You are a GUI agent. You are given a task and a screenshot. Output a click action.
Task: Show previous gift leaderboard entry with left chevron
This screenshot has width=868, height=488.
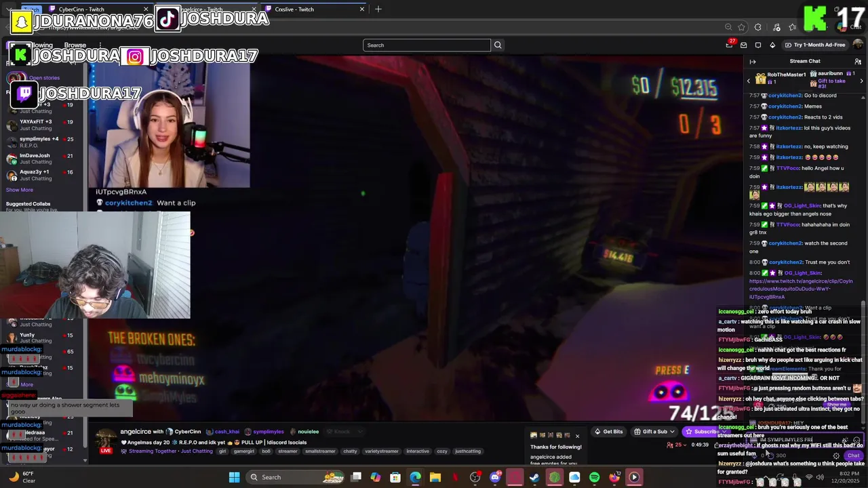pos(749,81)
